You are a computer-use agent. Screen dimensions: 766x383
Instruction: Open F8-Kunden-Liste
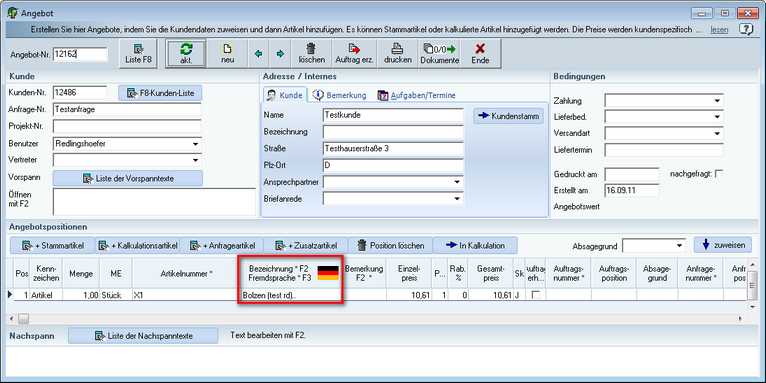pyautogui.click(x=160, y=93)
